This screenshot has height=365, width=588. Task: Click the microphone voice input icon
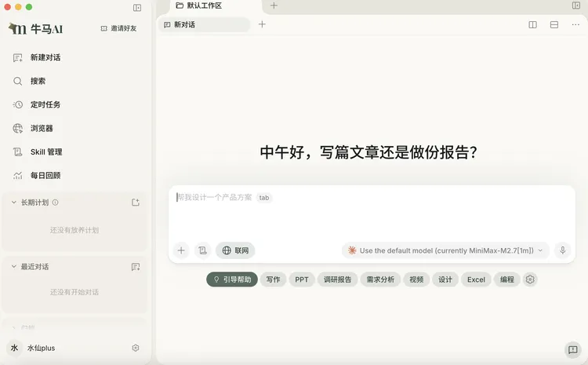coord(562,250)
